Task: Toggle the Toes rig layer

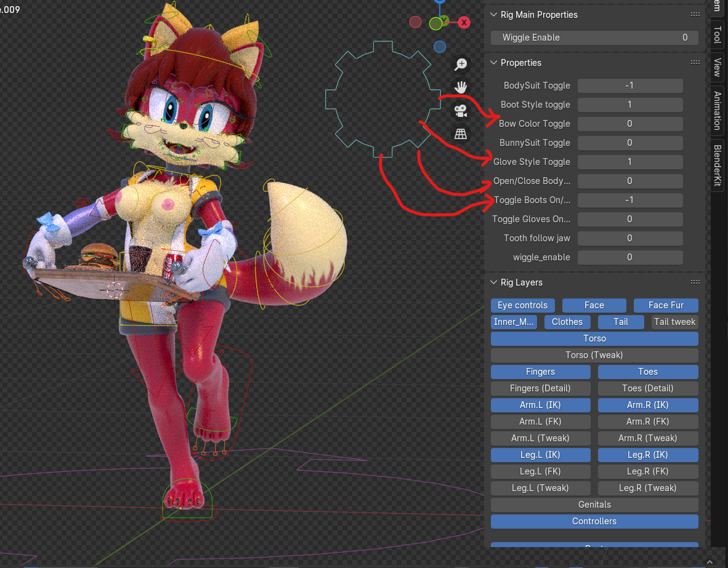Action: point(648,372)
